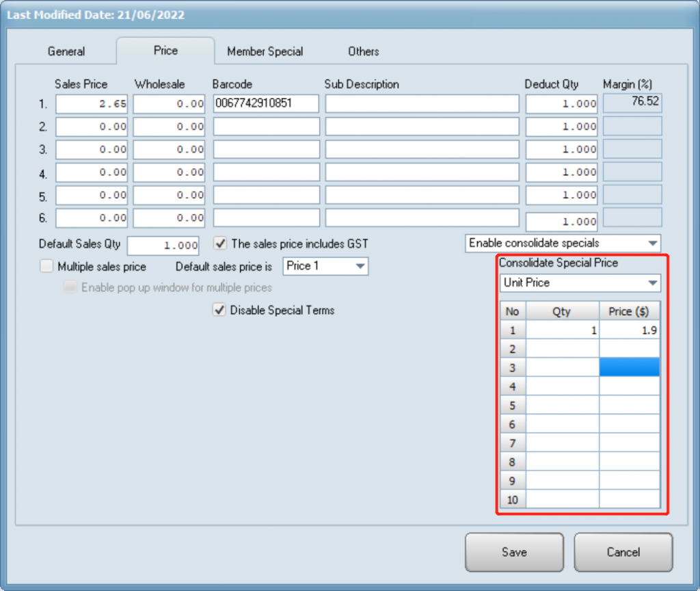Screen dimensions: 700x591
Task: Click the row 1 Wholesale price field
Action: [170, 104]
